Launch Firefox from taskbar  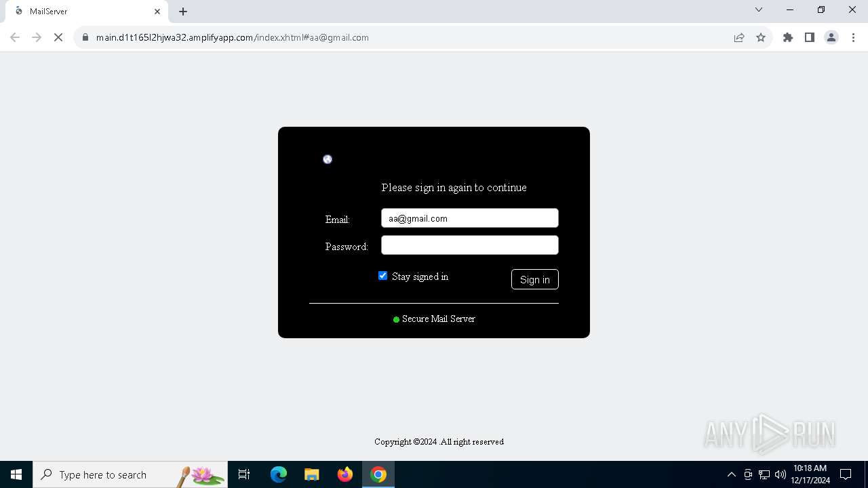[345, 474]
